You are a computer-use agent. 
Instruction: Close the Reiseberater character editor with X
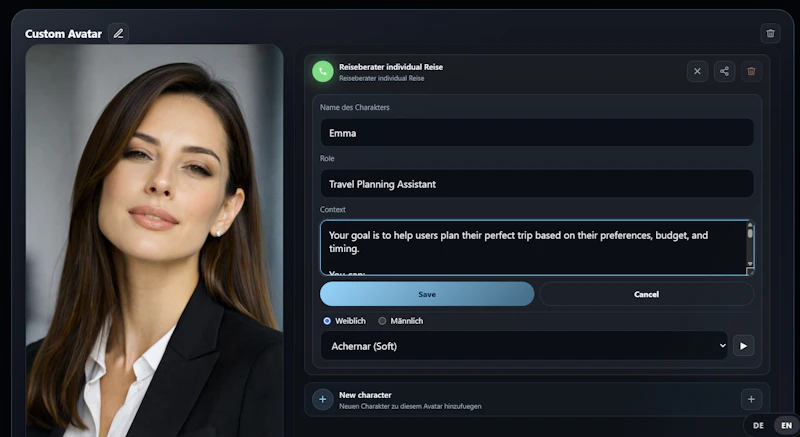[697, 71]
